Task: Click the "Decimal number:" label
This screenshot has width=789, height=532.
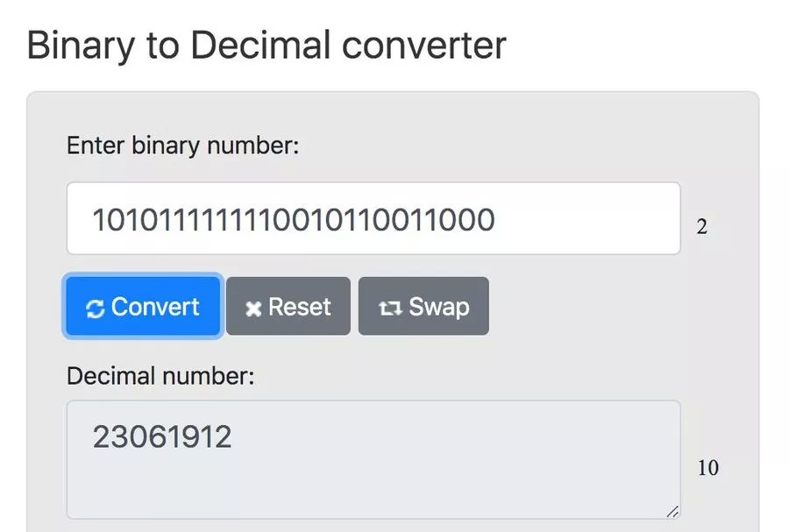Action: tap(160, 377)
